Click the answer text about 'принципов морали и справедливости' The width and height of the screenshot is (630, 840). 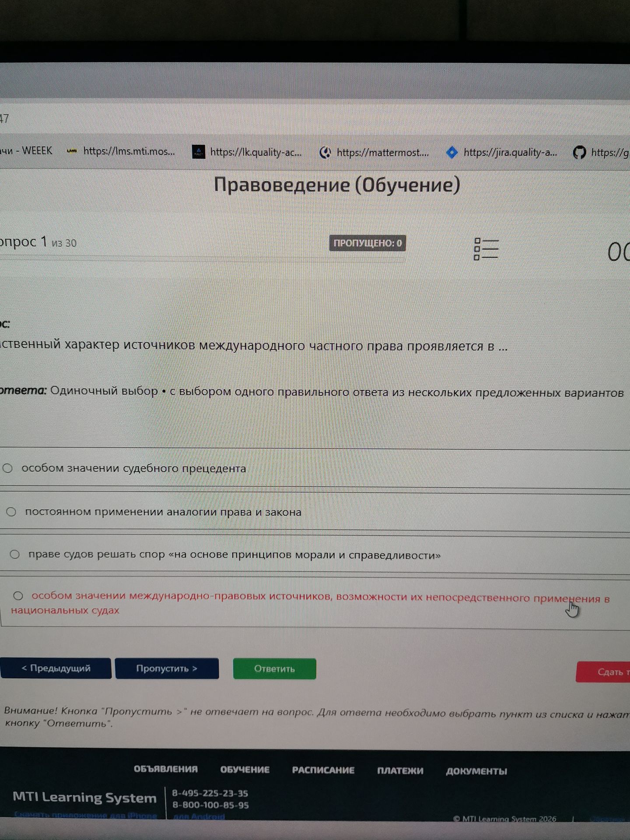coord(234,555)
